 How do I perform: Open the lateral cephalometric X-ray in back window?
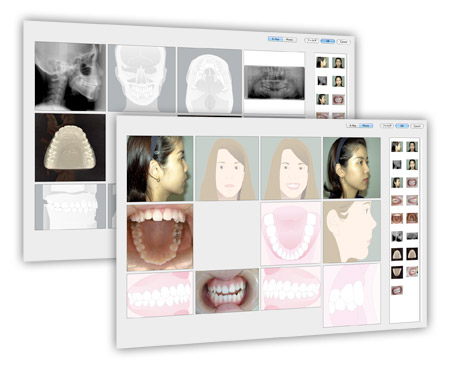(70, 76)
